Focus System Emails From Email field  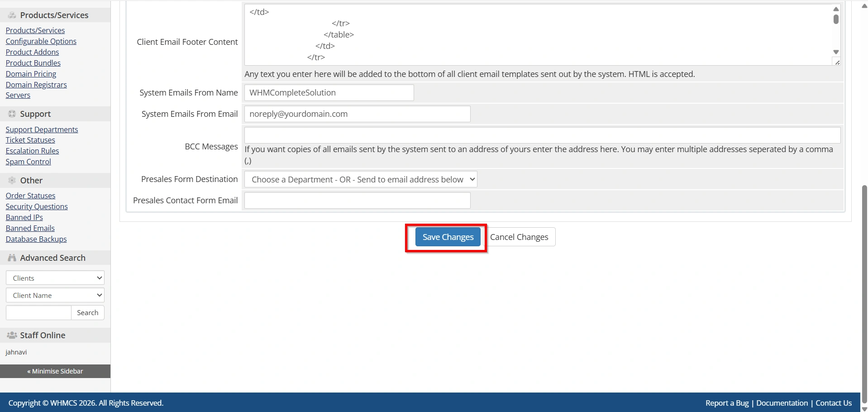[358, 114]
